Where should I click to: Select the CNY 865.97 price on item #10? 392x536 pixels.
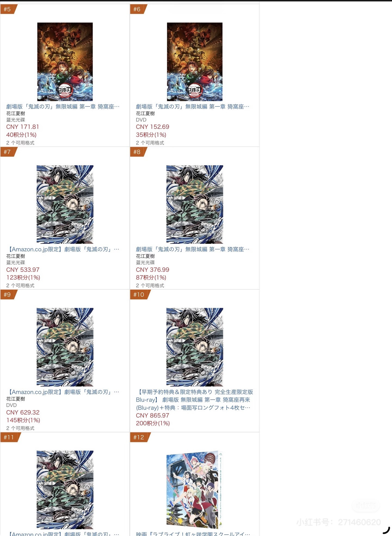(152, 416)
